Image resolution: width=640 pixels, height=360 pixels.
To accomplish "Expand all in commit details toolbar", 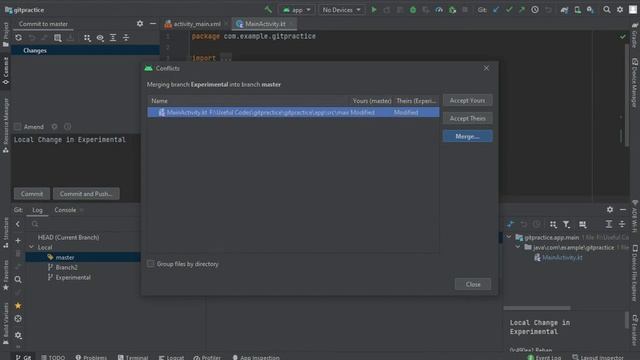I will pyautogui.click(x=609, y=224).
